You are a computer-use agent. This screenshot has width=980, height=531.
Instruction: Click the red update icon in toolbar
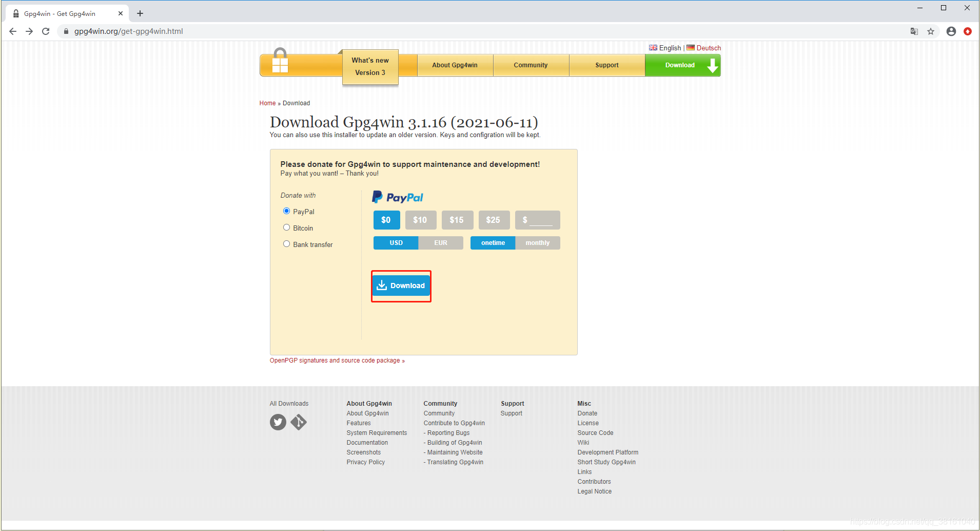968,31
